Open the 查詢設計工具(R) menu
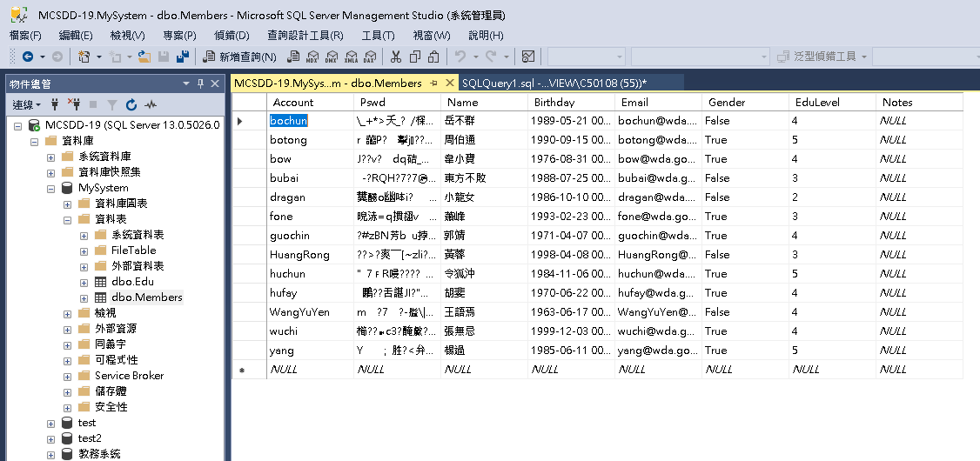 click(305, 36)
